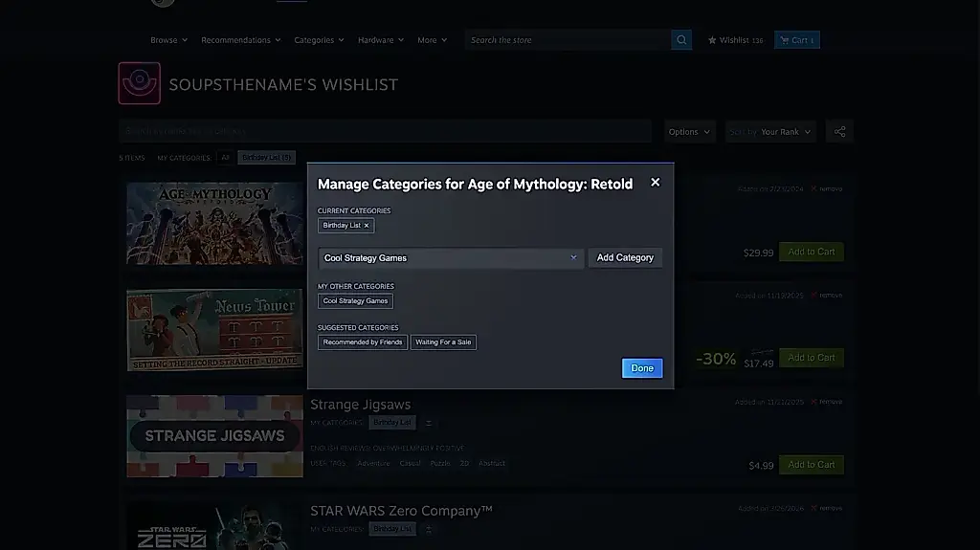Screen dimensions: 980x550
Task: Open the Age of Mythology Retold thumbnail
Action: pos(215,223)
